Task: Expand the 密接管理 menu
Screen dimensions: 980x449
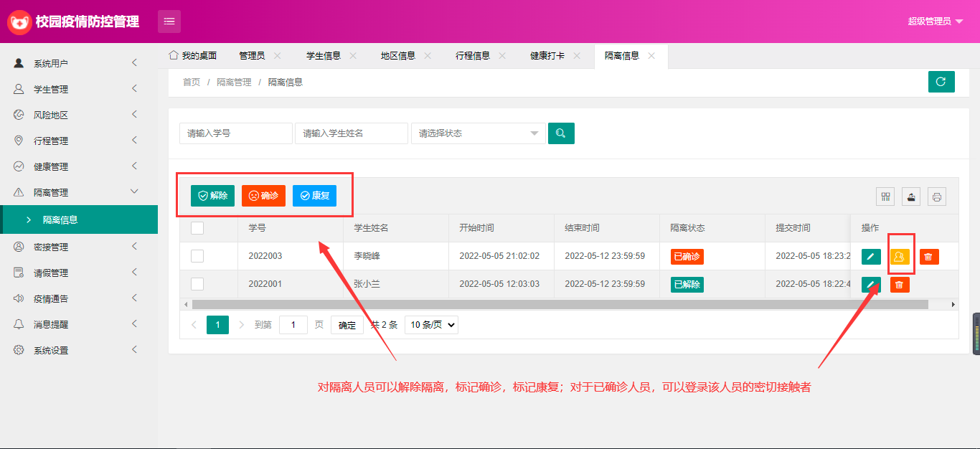Action: click(x=134, y=247)
